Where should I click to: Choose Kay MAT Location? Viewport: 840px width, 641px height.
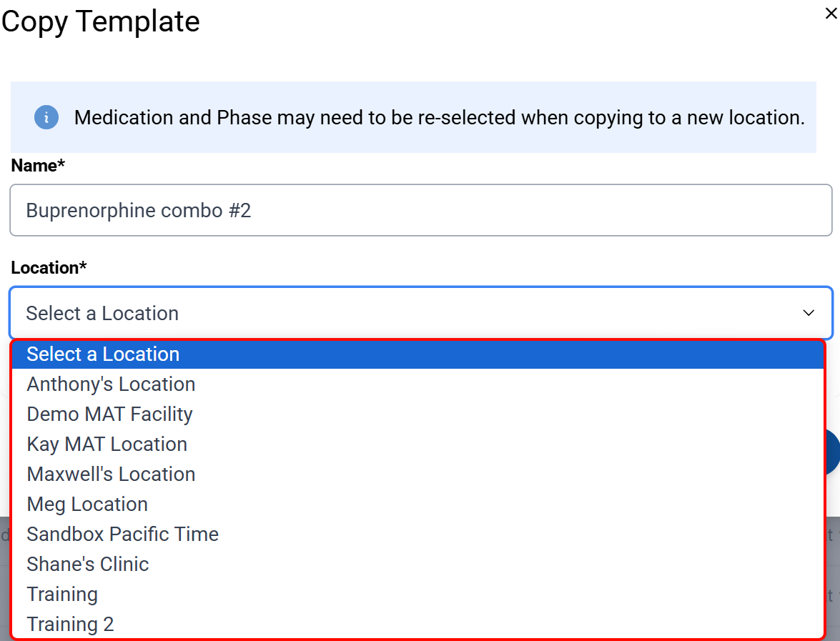click(x=107, y=444)
